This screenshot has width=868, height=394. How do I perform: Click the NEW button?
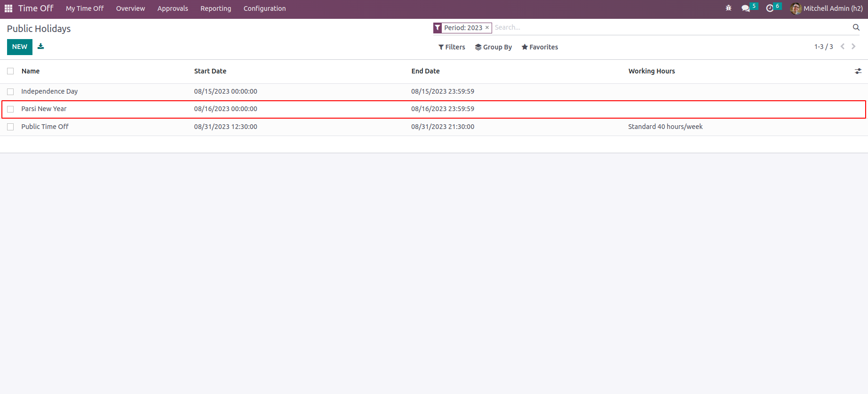20,47
